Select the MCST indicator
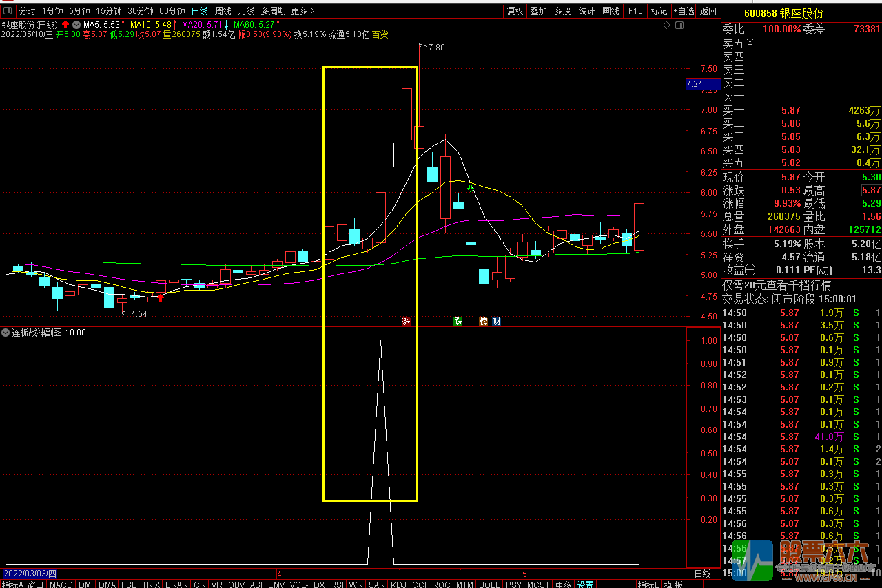This screenshot has width=882, height=588. pos(538,584)
